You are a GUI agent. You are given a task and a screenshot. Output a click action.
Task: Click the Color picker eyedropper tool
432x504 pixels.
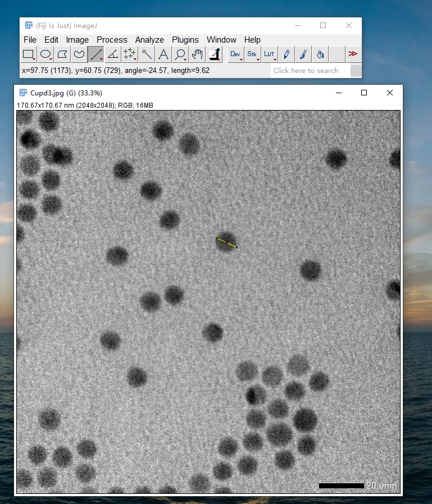tap(214, 54)
